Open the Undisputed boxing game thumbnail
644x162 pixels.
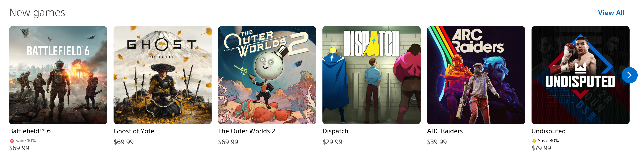point(580,75)
